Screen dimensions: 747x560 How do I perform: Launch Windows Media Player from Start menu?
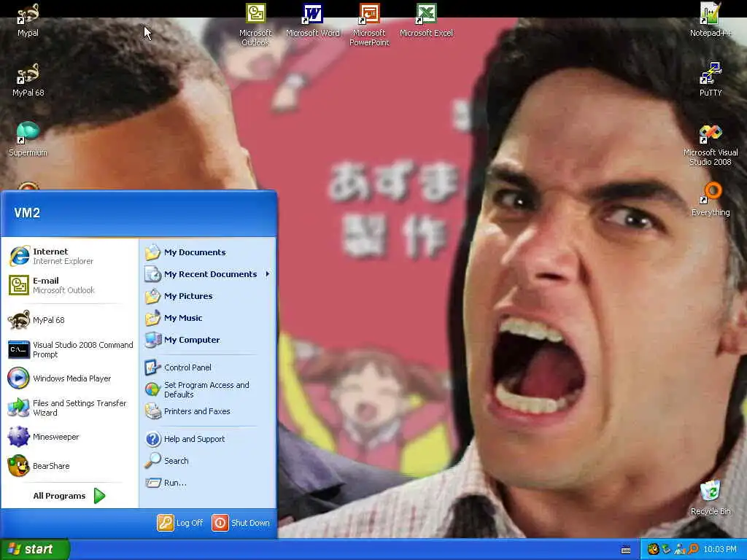(70, 378)
